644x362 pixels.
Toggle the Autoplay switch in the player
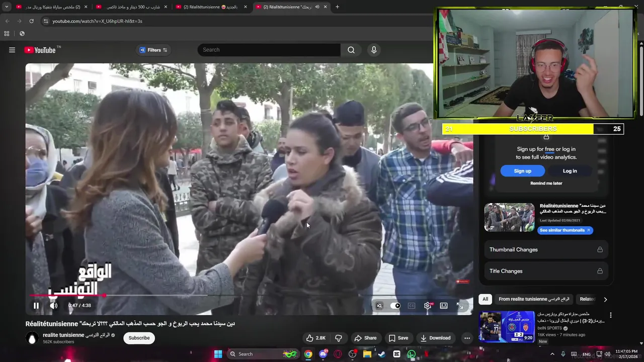(x=395, y=306)
